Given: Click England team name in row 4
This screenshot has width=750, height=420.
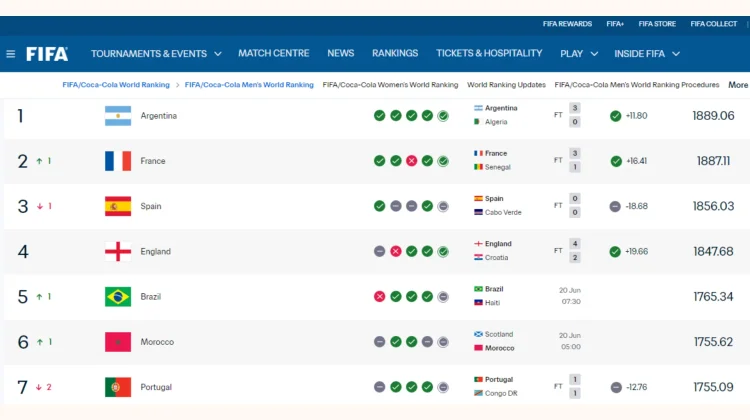Looking at the screenshot, I should (x=155, y=252).
